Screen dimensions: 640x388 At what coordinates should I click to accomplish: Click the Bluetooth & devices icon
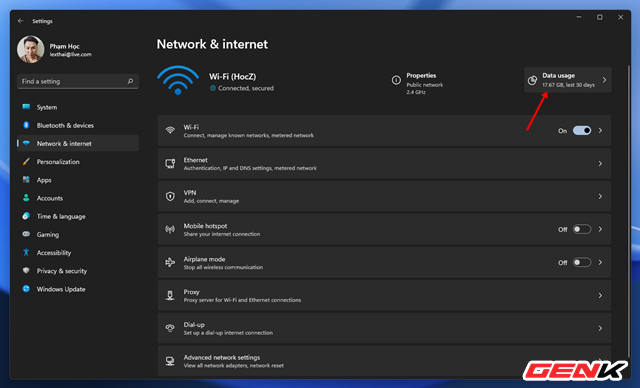26,125
